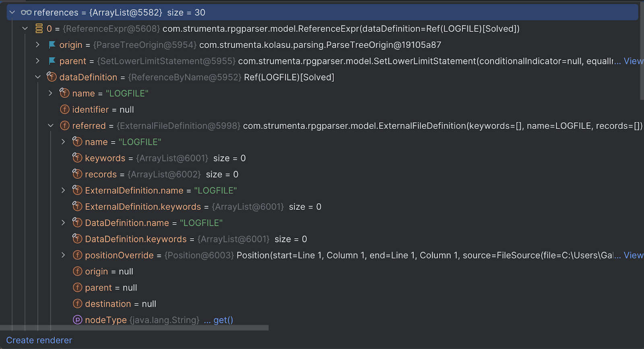Click the field icon beside referred
The height and width of the screenshot is (349, 644).
click(x=64, y=126)
